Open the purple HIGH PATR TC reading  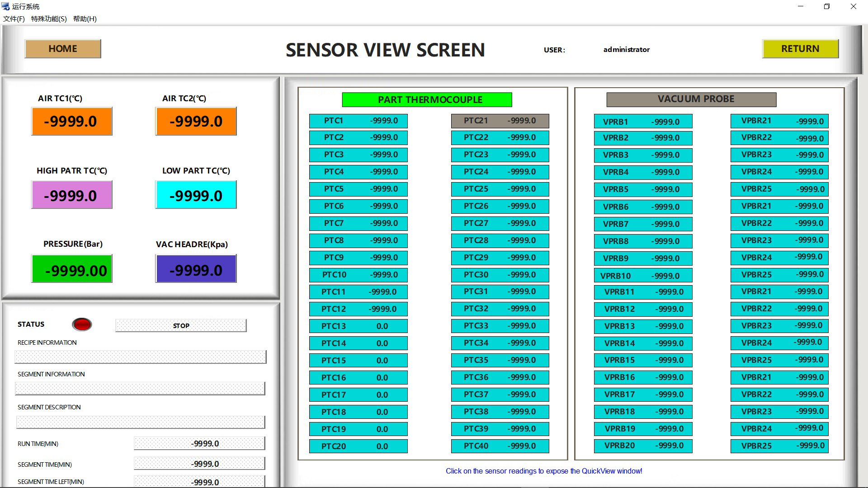(71, 195)
